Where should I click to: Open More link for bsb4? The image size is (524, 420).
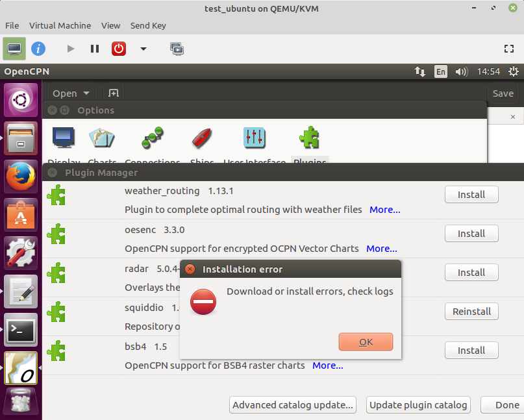pos(327,365)
